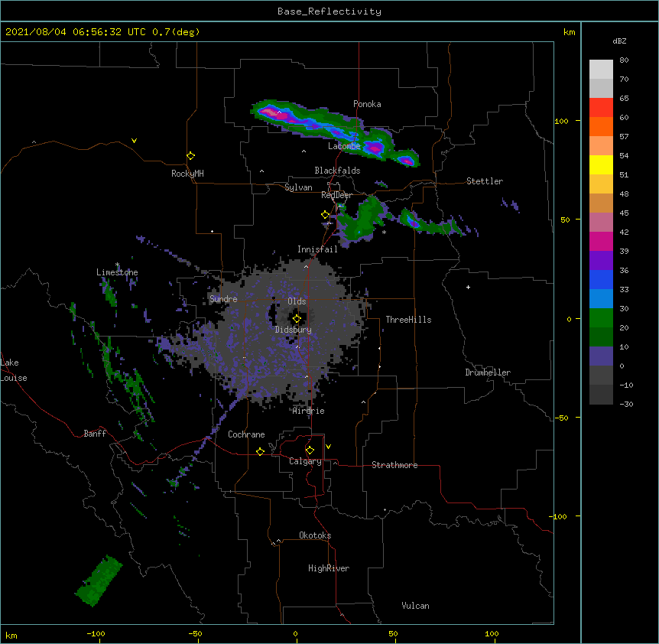
Task: Click the Ponoka town label
Action: [x=367, y=104]
